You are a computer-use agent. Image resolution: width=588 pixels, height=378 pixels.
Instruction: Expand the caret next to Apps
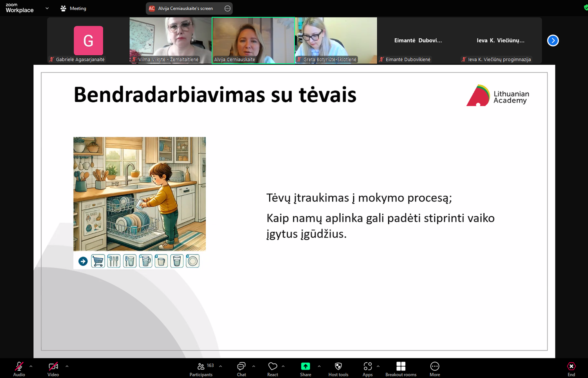[378, 366]
